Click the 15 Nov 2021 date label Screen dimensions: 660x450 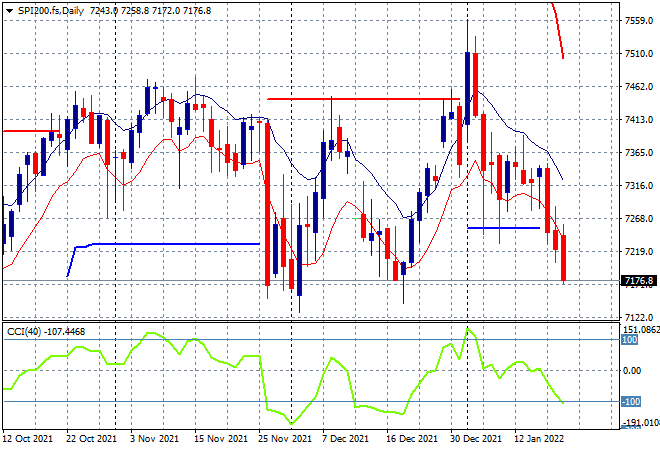[221, 439]
